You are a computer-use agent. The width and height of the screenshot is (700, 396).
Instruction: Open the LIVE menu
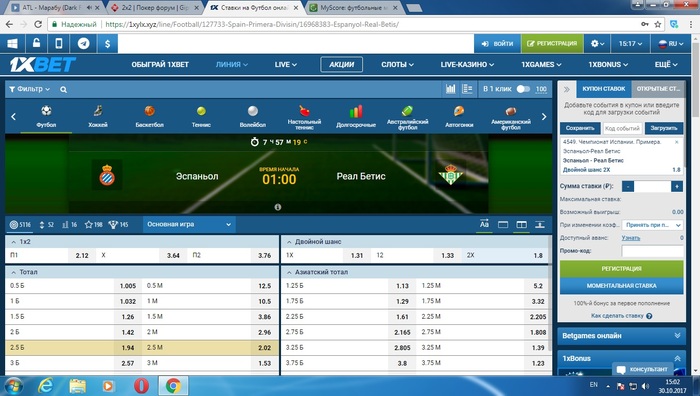coord(286,65)
